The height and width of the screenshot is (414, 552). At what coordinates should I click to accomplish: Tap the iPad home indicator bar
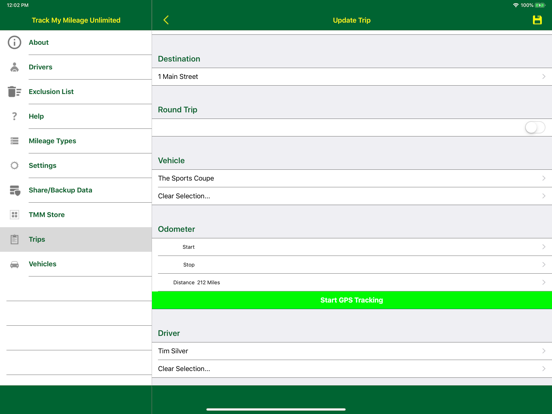click(x=276, y=409)
